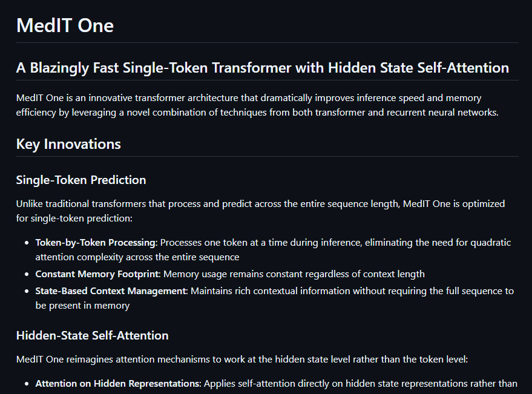
Task: Click the bold "Attention on Hidden Representations" term
Action: pos(117,384)
